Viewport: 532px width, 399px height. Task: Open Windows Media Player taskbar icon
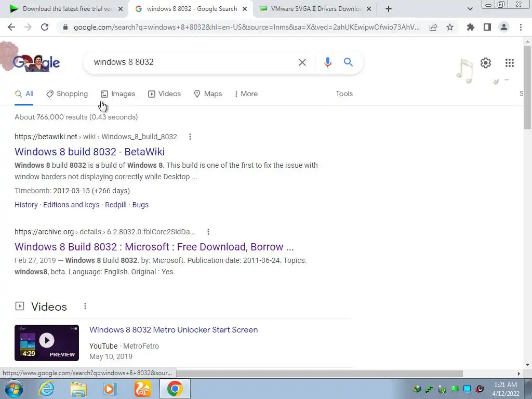[x=109, y=389]
